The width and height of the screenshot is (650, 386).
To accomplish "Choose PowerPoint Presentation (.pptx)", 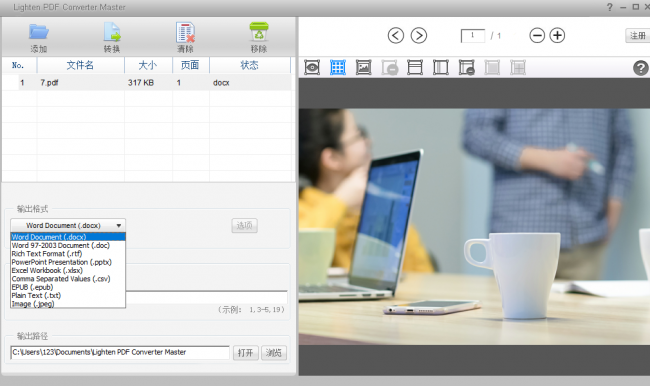I will (68, 262).
